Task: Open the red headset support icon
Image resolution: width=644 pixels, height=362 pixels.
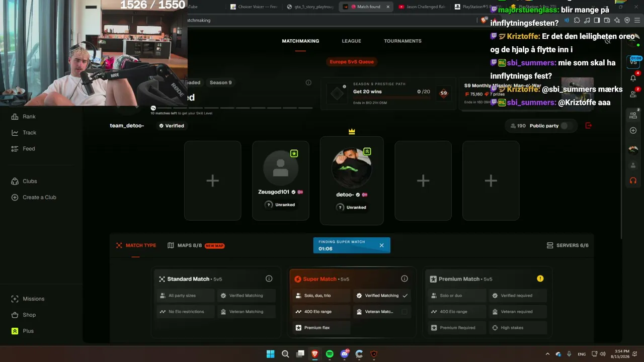Action: click(633, 180)
